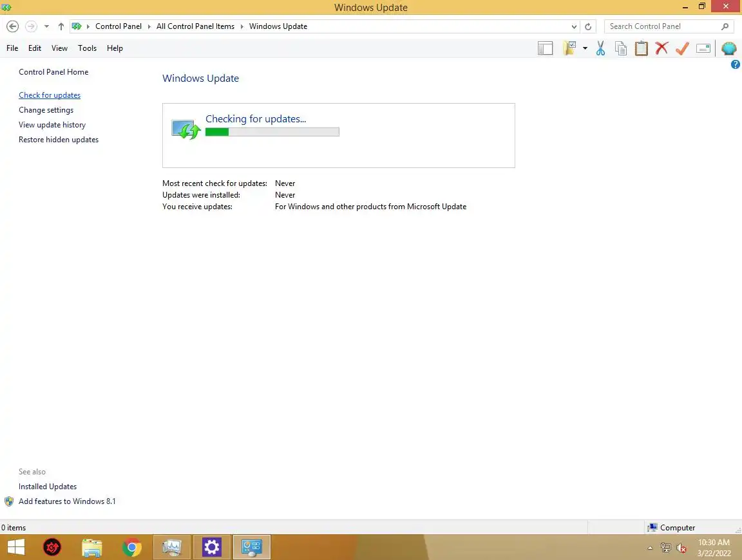Open the recent locations dropdown arrow

coord(46,26)
